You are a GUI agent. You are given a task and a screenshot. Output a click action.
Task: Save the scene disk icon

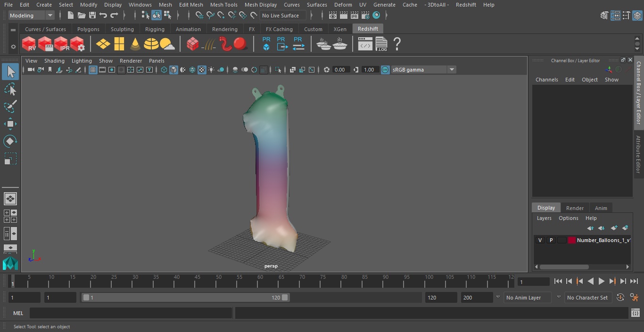click(x=92, y=16)
